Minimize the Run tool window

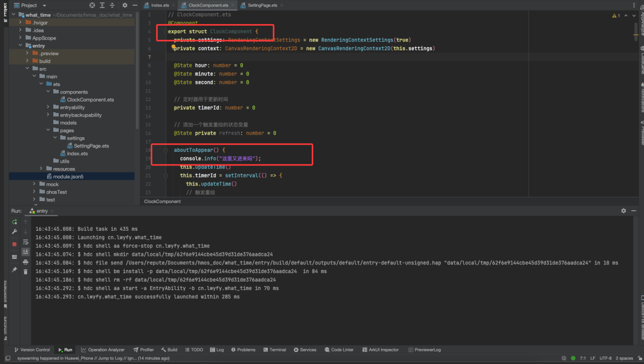634,211
